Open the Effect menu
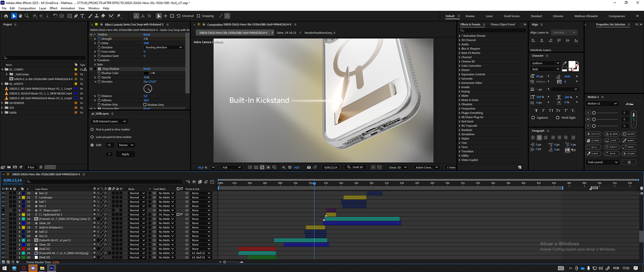This screenshot has height=272, width=644. tap(53, 8)
